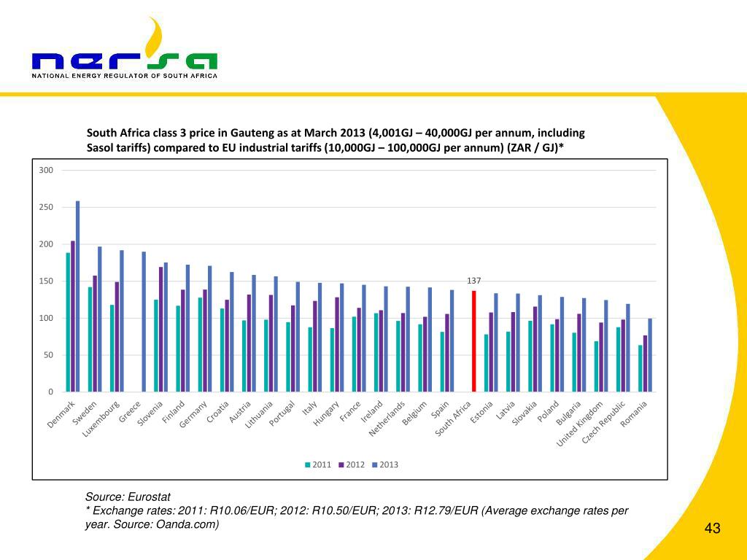Select the Romania axis label

635,413
